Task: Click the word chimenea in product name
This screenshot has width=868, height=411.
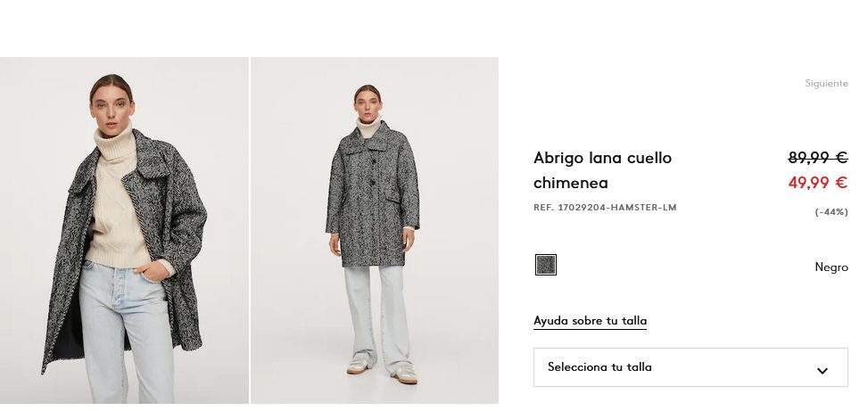Action: pos(571,183)
